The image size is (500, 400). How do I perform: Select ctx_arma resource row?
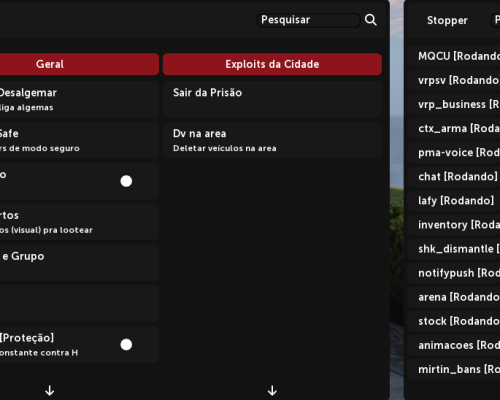click(454, 128)
